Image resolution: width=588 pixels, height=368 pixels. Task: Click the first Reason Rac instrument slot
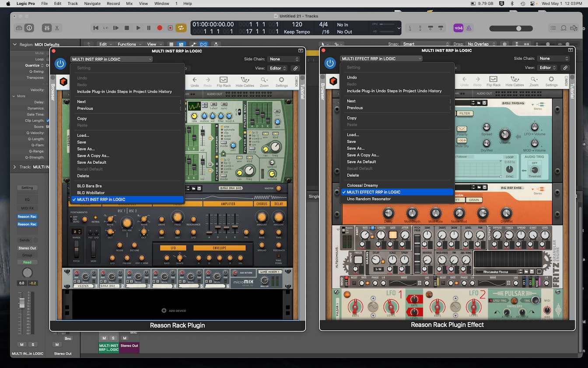27,216
